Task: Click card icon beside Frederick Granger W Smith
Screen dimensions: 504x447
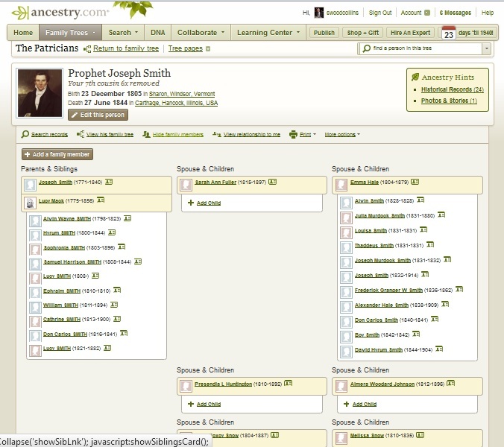Action: click(x=459, y=289)
